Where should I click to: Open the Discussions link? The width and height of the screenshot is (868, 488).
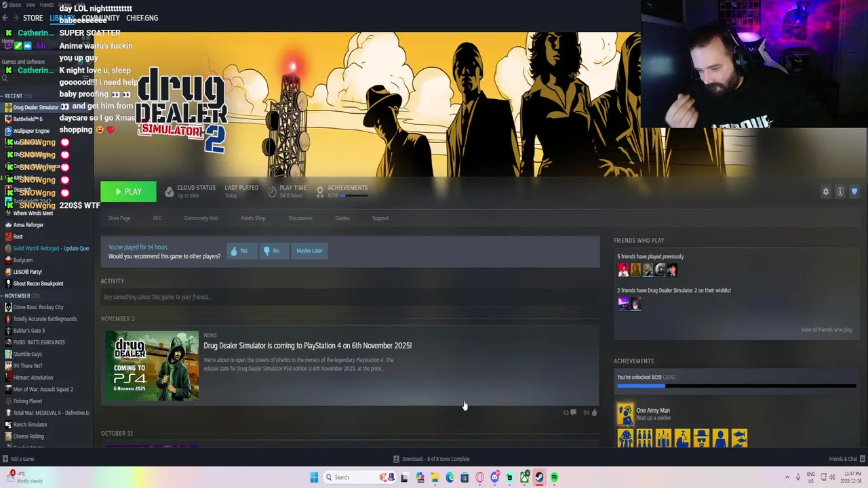[x=300, y=218]
